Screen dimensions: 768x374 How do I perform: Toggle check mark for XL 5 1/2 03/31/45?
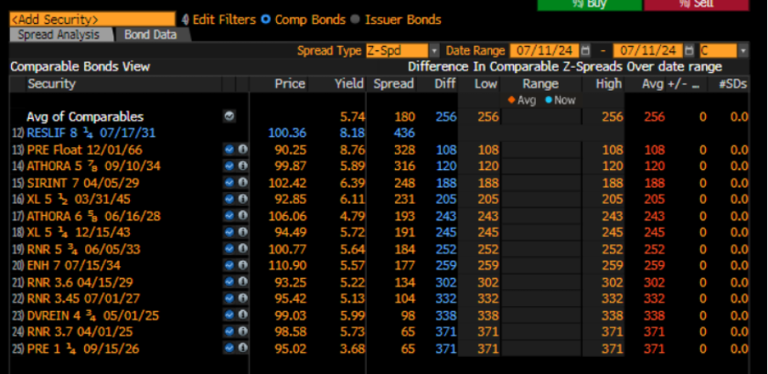pyautogui.click(x=229, y=199)
